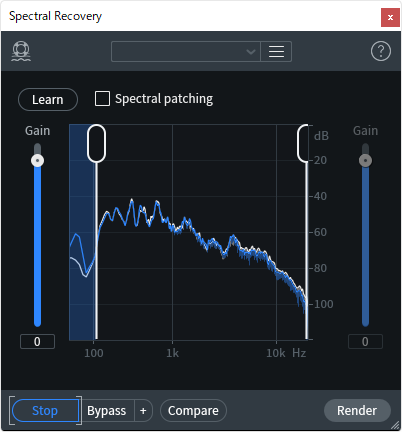This screenshot has width=402, height=432.
Task: Click the Render button
Action: tap(357, 411)
